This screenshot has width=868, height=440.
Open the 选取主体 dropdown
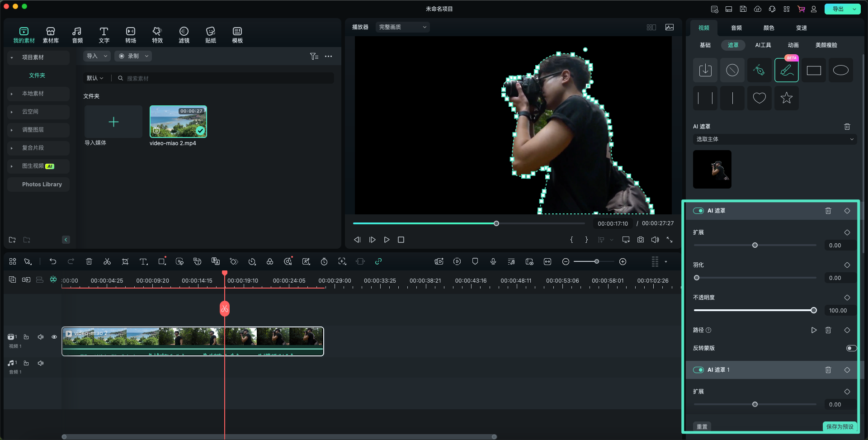tap(774, 139)
